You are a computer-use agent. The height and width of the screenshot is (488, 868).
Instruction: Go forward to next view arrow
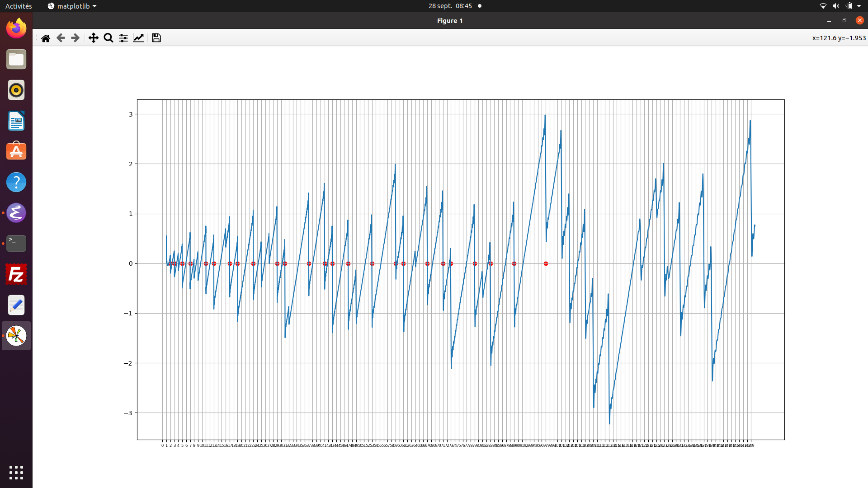[75, 38]
